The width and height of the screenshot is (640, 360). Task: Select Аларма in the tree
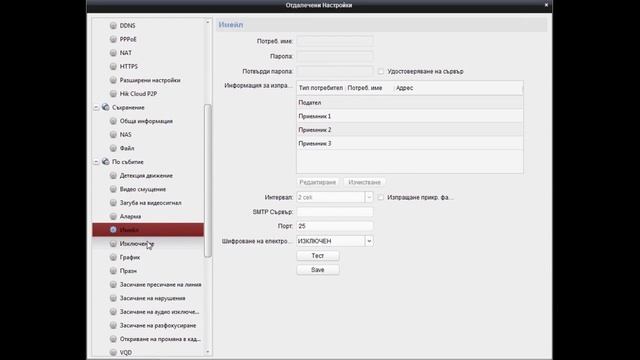tap(130, 216)
